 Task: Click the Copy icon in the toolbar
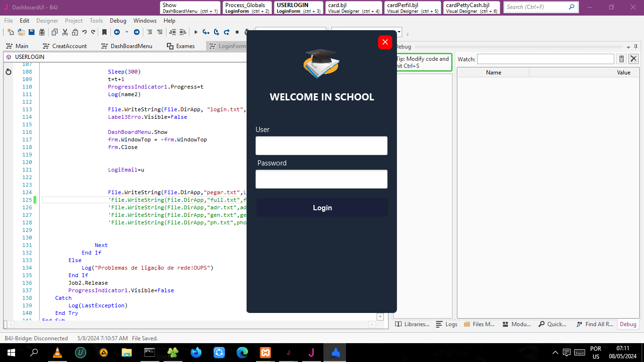[55, 32]
